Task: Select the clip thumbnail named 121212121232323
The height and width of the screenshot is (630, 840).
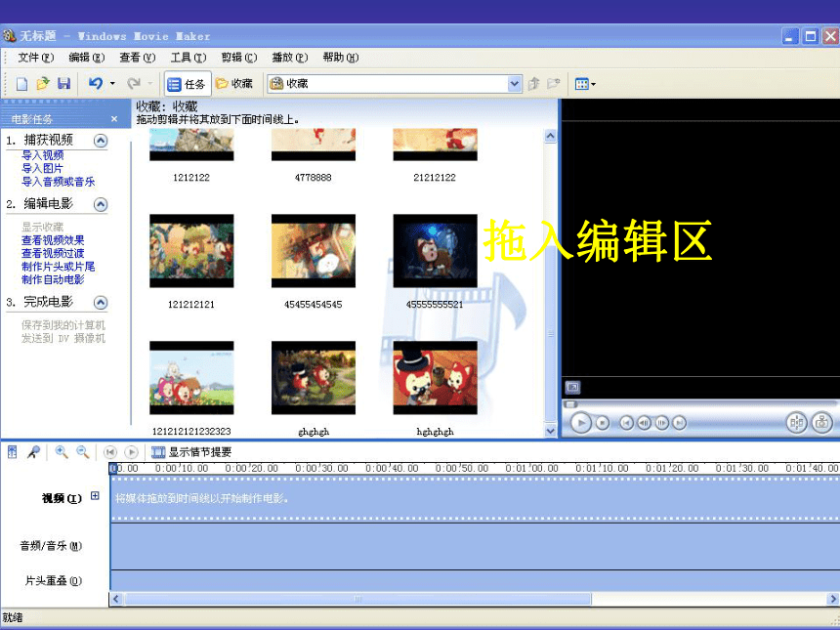Action: tap(191, 378)
